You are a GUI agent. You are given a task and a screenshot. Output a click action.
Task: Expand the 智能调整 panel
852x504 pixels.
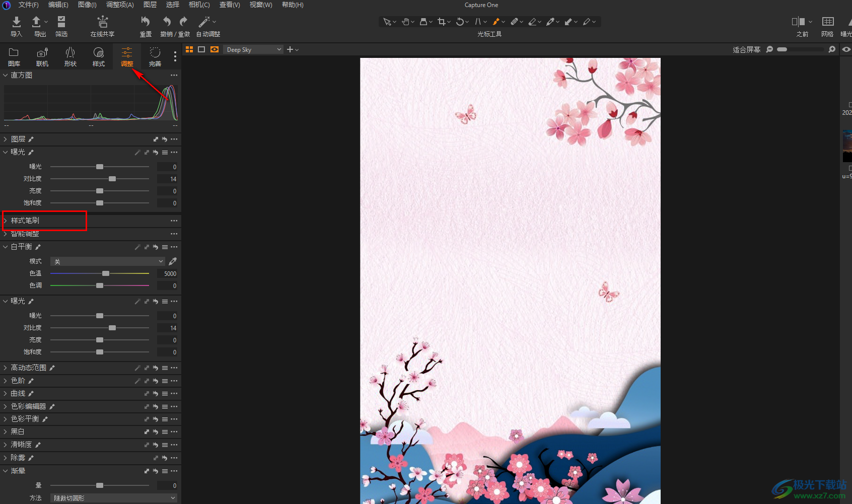6,234
